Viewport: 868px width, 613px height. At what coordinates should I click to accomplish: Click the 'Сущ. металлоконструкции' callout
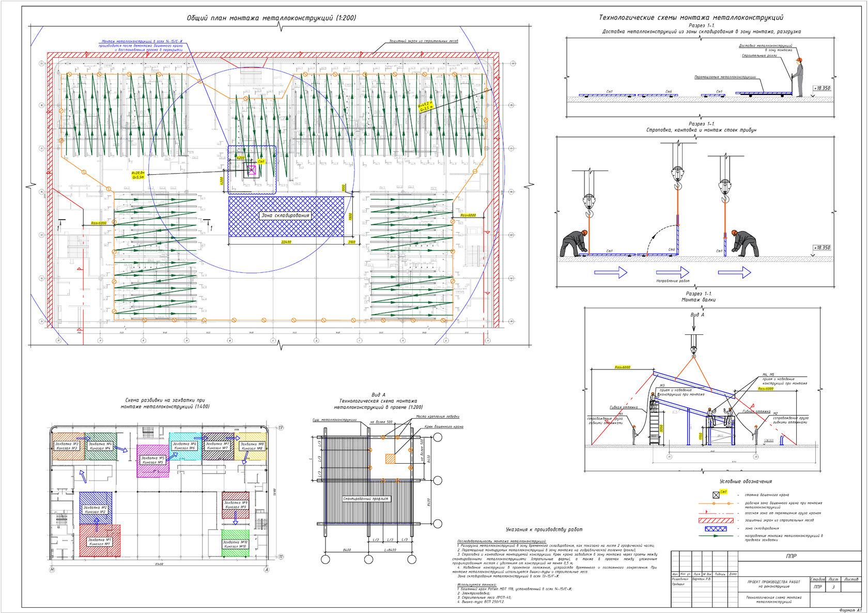(334, 420)
